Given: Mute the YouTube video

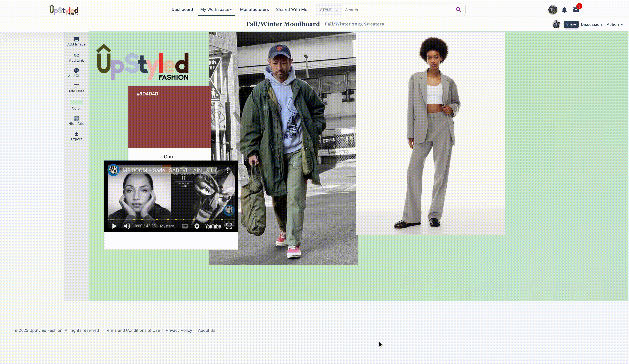Looking at the screenshot, I should pos(127,226).
